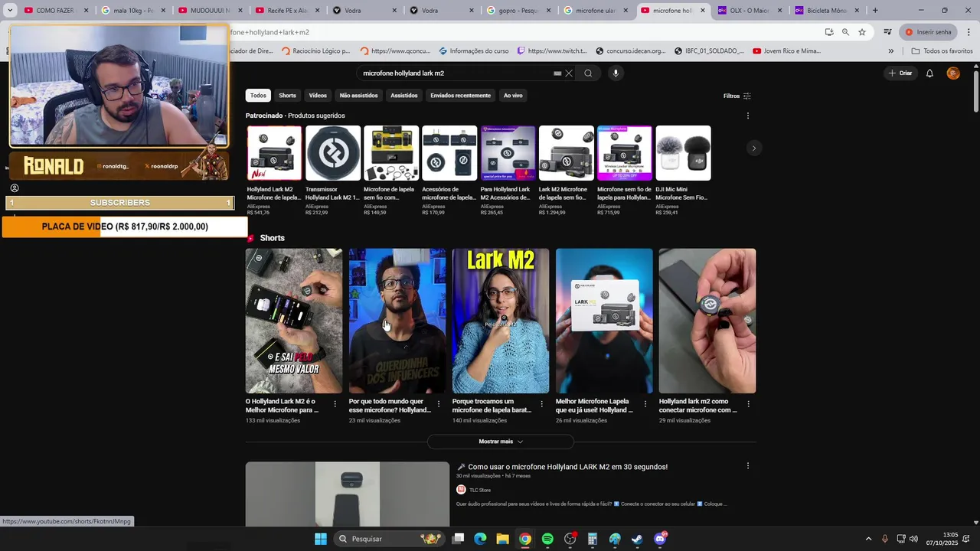Open File Explorer from the taskbar
This screenshot has width=980, height=551.
click(502, 539)
